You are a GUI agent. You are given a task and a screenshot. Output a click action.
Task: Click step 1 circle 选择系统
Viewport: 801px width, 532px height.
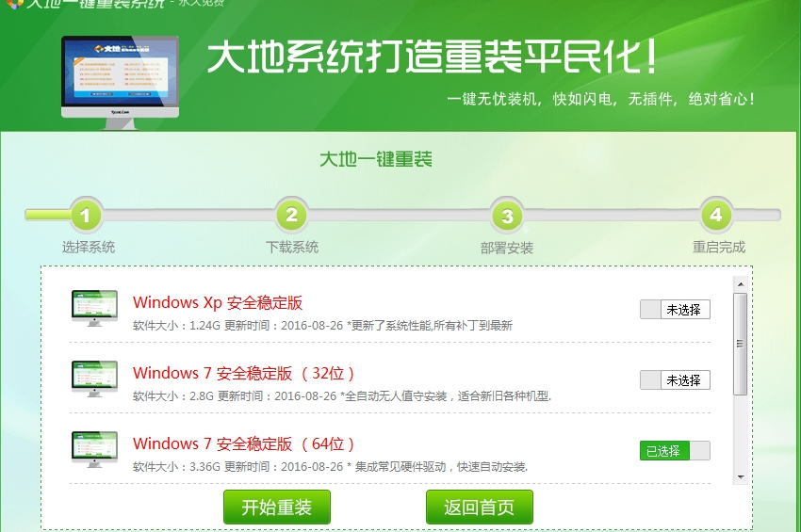[86, 215]
